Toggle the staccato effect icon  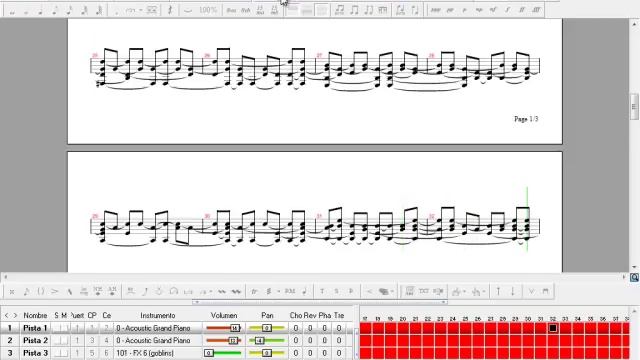point(304,291)
